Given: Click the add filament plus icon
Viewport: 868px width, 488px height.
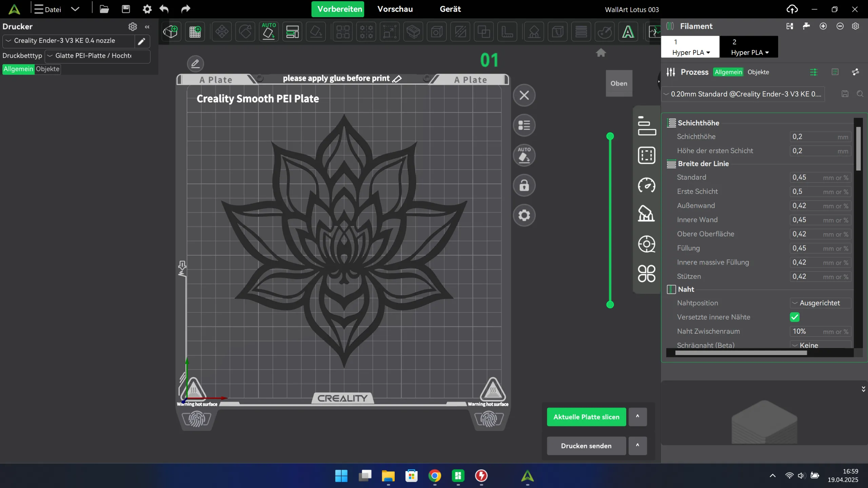Looking at the screenshot, I should 823,26.
